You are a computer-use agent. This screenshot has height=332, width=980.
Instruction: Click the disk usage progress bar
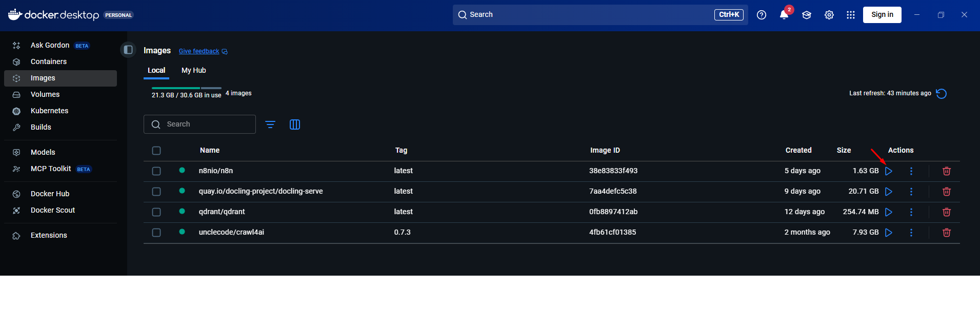point(187,88)
